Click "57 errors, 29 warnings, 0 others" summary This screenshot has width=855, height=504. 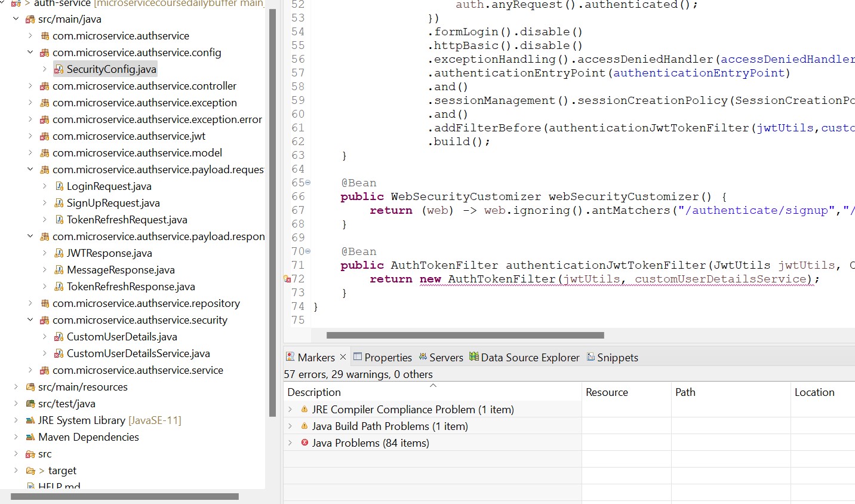[x=358, y=374]
